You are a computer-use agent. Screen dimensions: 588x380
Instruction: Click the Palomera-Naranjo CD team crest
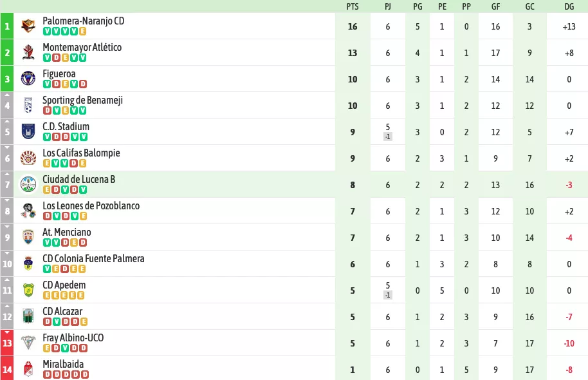[28, 26]
